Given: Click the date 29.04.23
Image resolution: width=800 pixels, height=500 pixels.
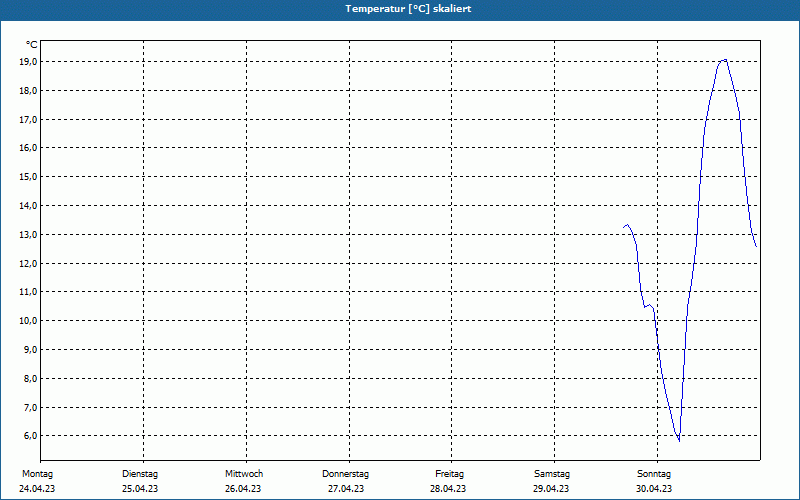Looking at the screenshot, I should point(551,489).
